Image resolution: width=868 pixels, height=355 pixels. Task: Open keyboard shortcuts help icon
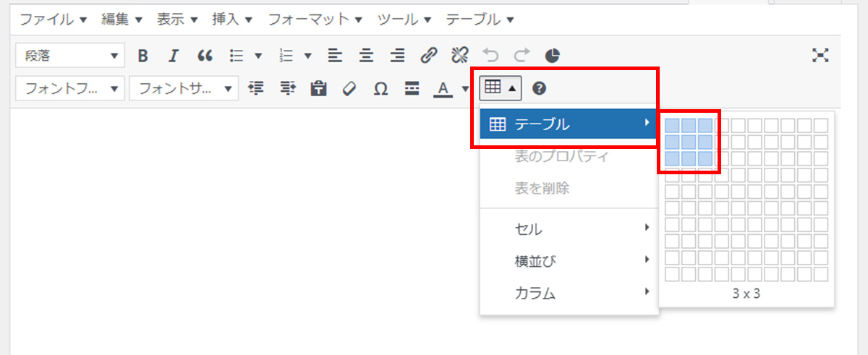[x=539, y=88]
